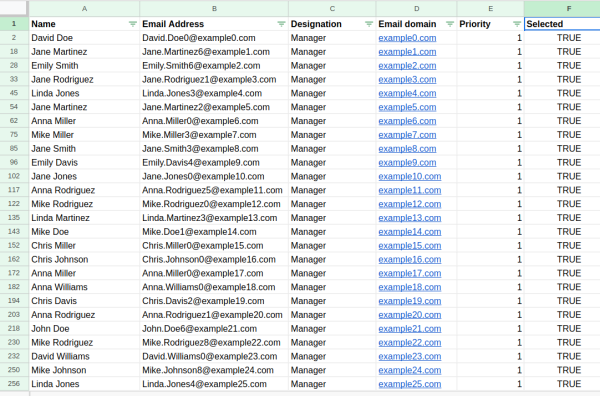
Task: Select row header 18
Action: pyautogui.click(x=14, y=51)
